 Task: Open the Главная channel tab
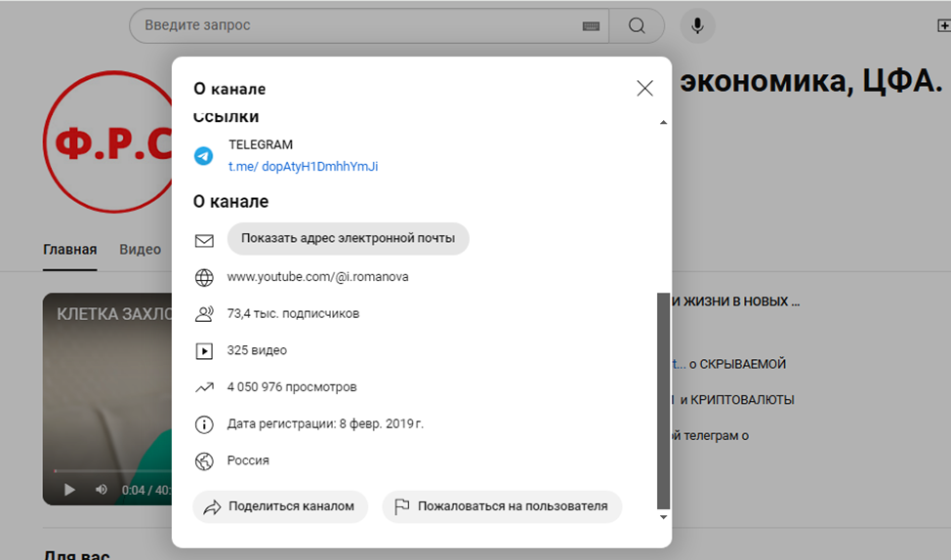pyautogui.click(x=69, y=249)
